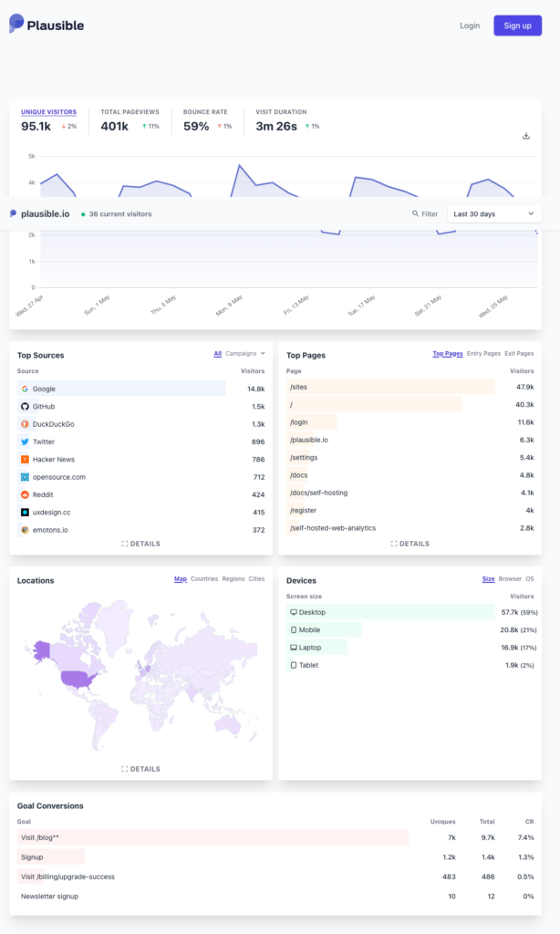Click the GitHub source icon
Viewport: 560px width, 934px height.
pyautogui.click(x=25, y=406)
